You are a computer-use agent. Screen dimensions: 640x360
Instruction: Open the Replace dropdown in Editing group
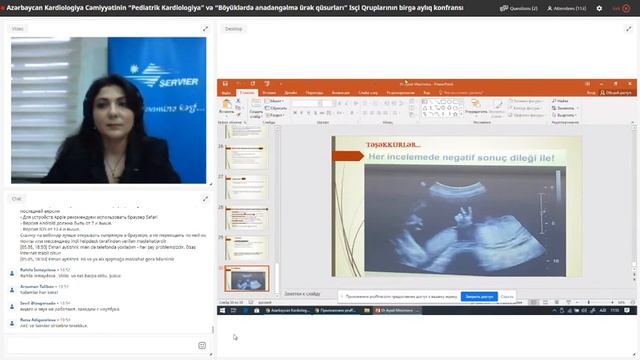pos(565,108)
